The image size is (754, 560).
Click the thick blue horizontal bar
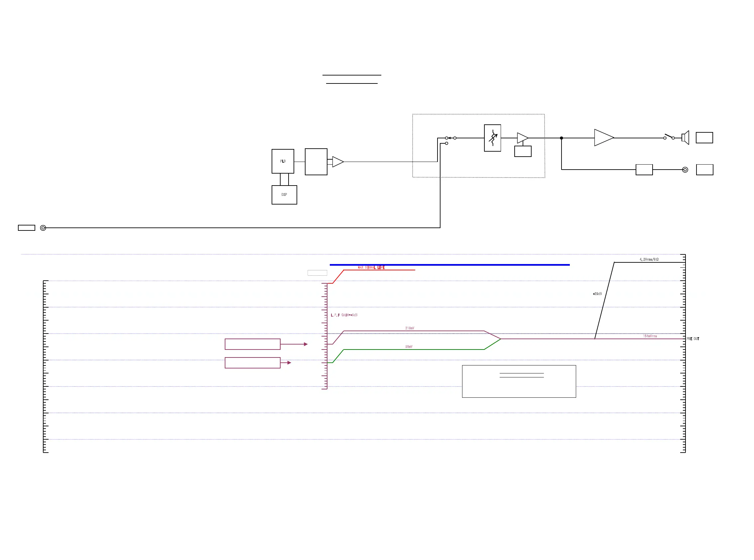click(x=450, y=265)
